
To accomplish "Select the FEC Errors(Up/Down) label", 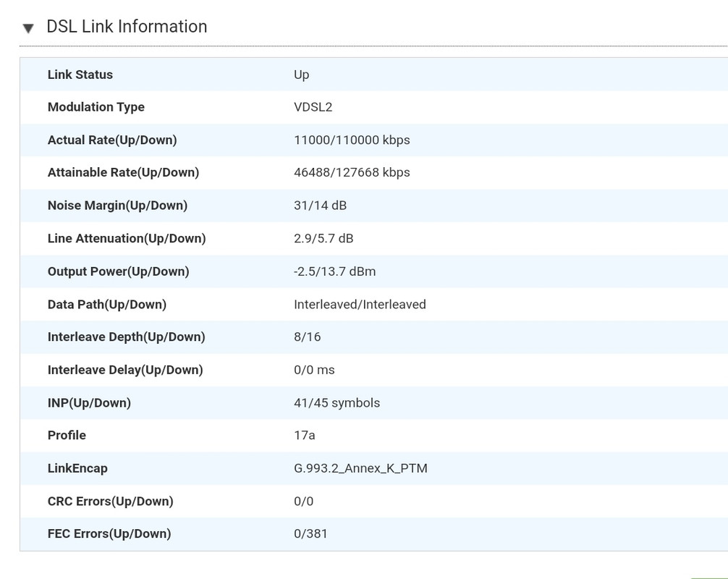I will point(109,534).
